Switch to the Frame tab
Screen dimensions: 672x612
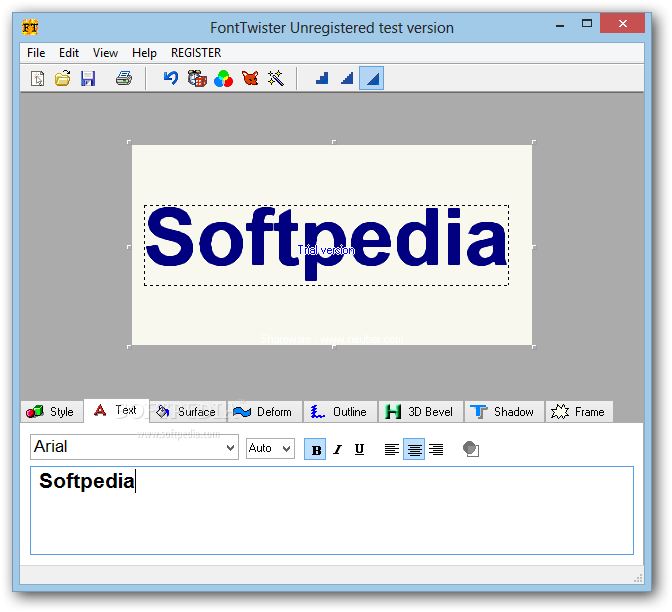pos(579,412)
